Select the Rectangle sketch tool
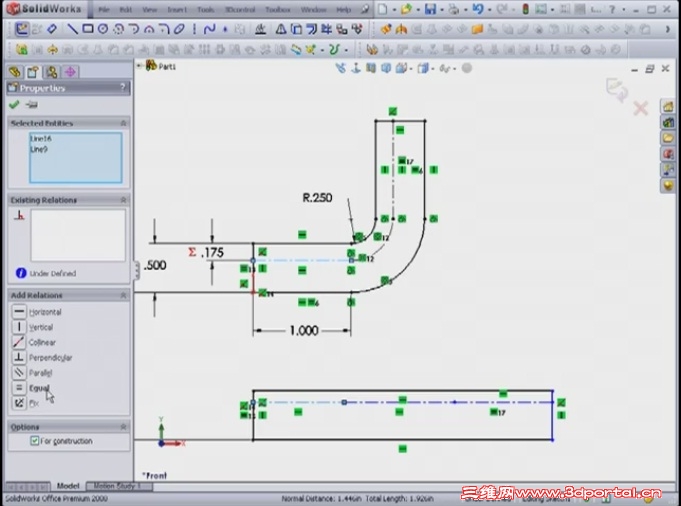681x506 pixels. coord(88,29)
